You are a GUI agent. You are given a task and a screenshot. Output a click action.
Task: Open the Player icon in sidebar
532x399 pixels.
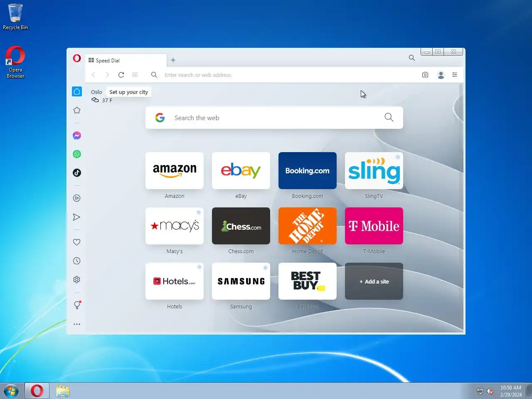click(x=77, y=198)
